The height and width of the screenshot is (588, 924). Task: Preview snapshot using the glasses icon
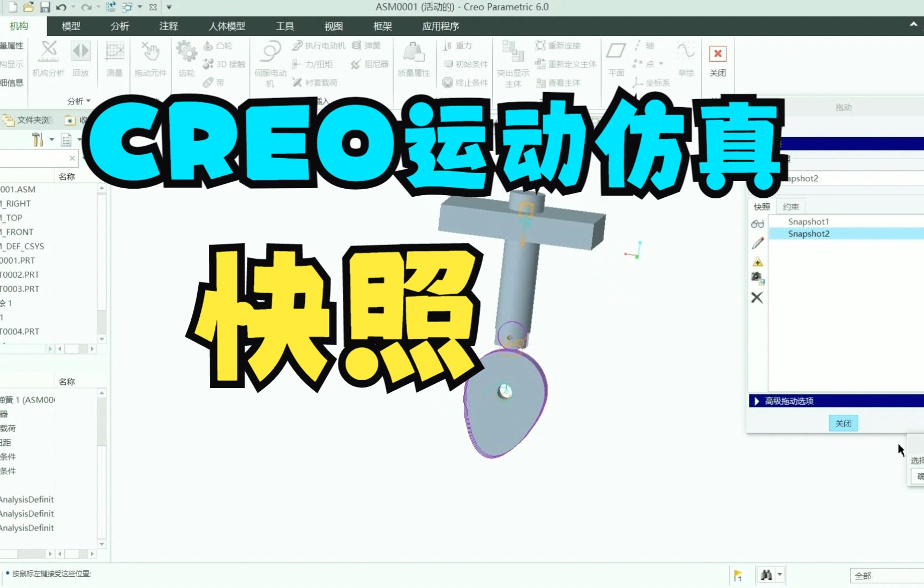pyautogui.click(x=757, y=224)
